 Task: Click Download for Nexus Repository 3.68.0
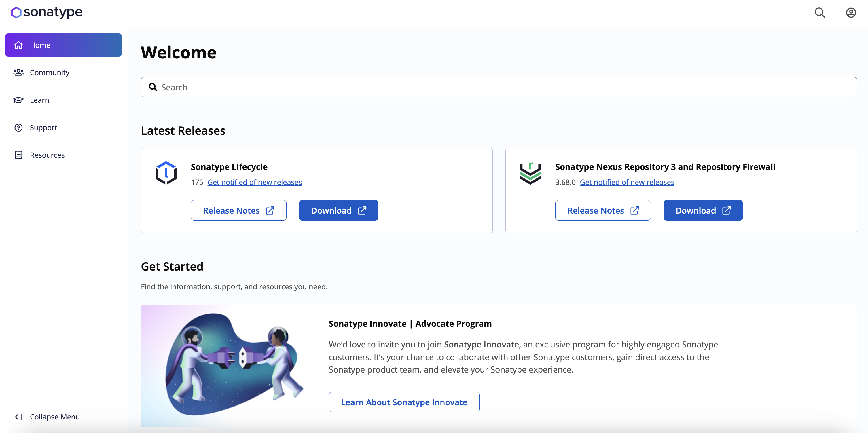point(703,210)
